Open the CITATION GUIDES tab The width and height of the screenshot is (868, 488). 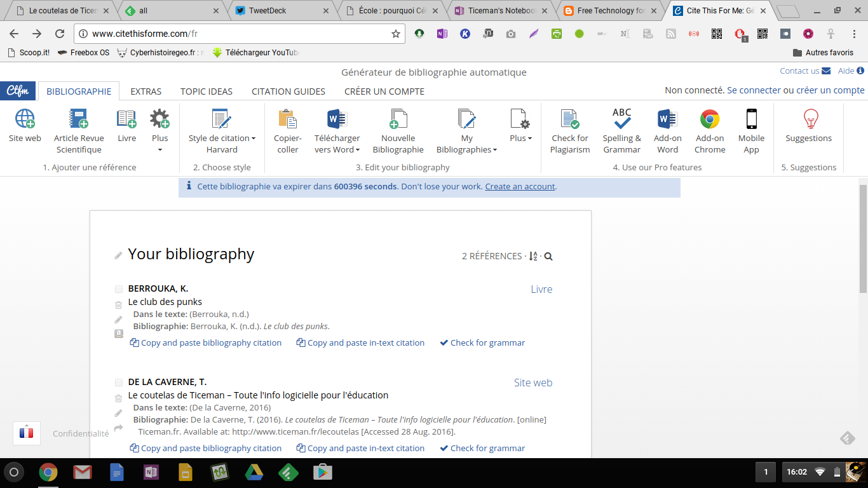click(288, 91)
